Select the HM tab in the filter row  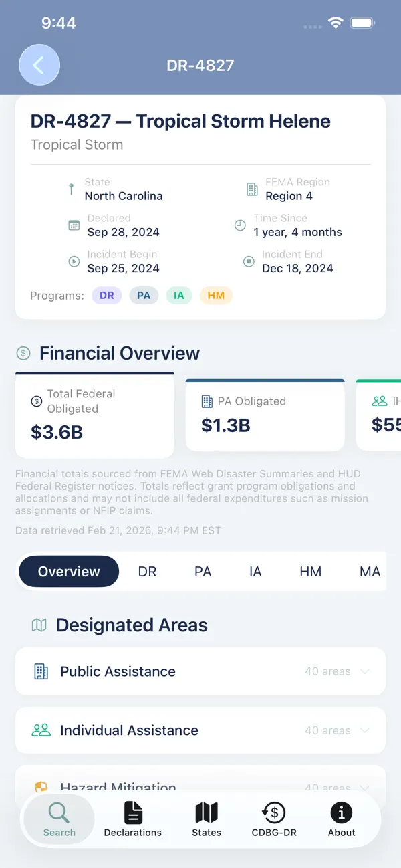pos(310,572)
